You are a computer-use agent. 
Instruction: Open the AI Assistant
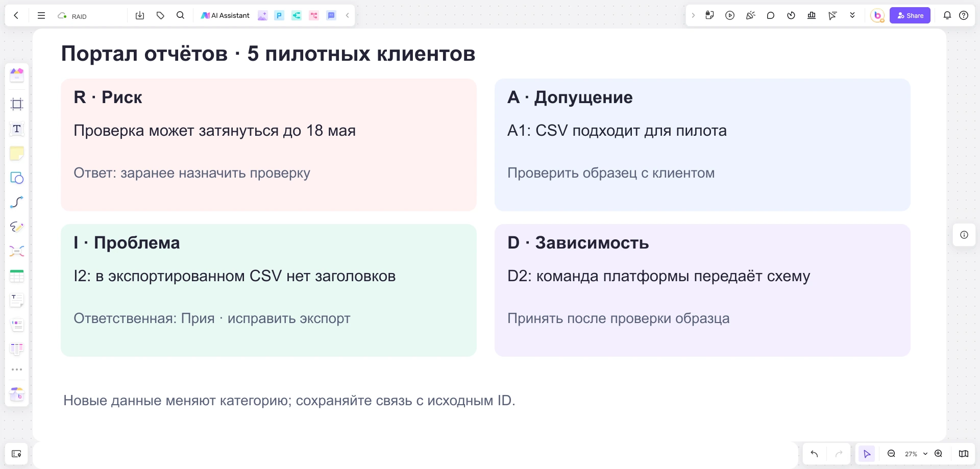pos(225,15)
